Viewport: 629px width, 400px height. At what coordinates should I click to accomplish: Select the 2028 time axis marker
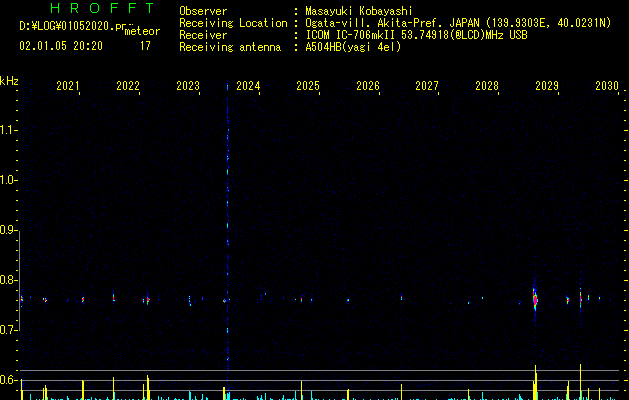[487, 86]
